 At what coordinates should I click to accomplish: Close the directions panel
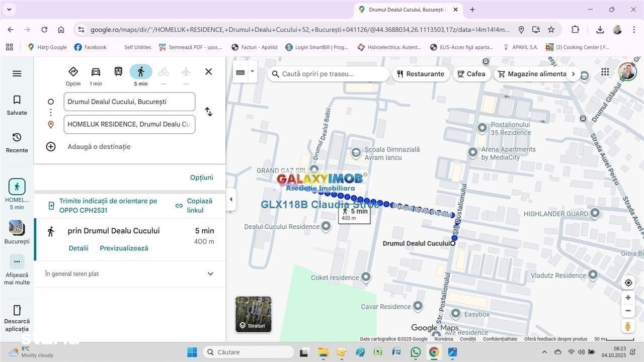click(x=208, y=72)
